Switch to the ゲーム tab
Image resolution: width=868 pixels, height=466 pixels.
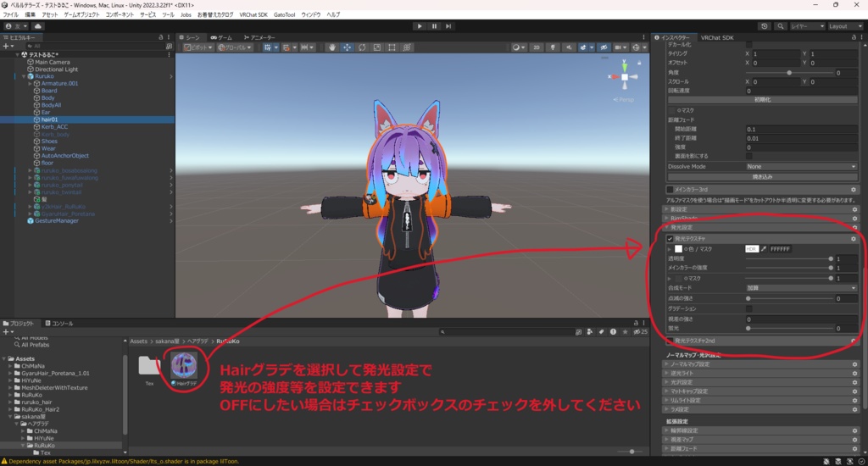tap(221, 37)
